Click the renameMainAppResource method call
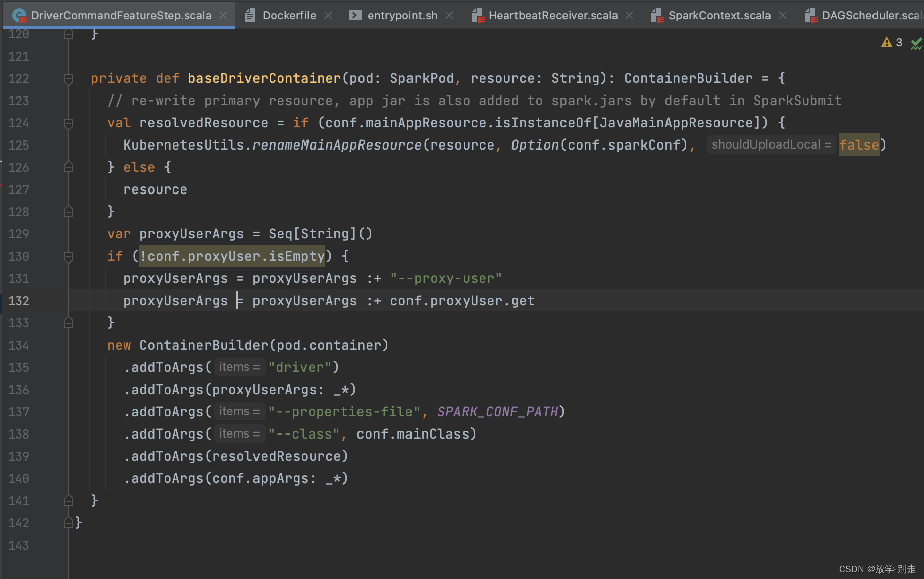 click(337, 145)
